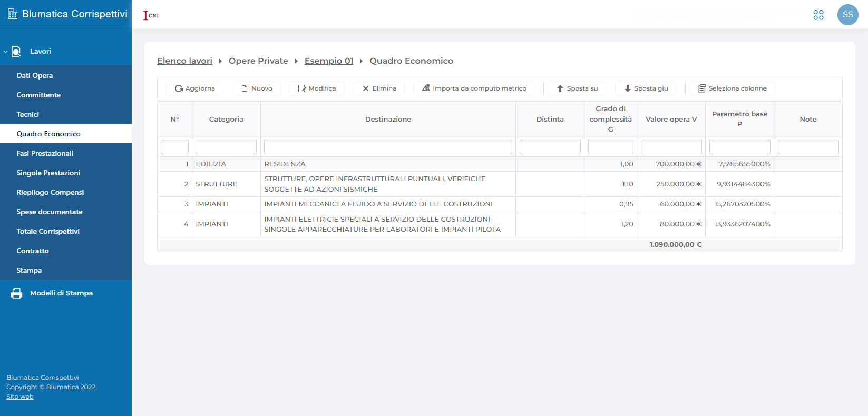The width and height of the screenshot is (868, 416).
Task: Click the Opere Private breadcrumb text
Action: click(x=258, y=61)
